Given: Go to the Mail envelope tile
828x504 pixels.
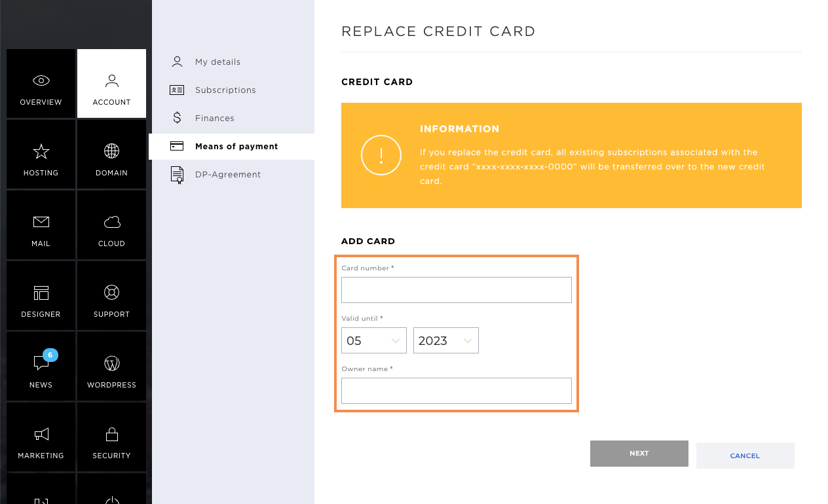Looking at the screenshot, I should (x=41, y=225).
